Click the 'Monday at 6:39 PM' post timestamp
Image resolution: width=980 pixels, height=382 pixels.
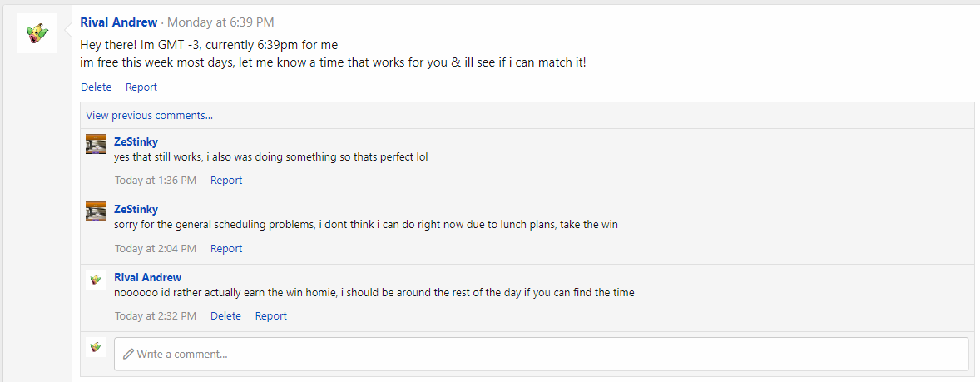click(220, 22)
